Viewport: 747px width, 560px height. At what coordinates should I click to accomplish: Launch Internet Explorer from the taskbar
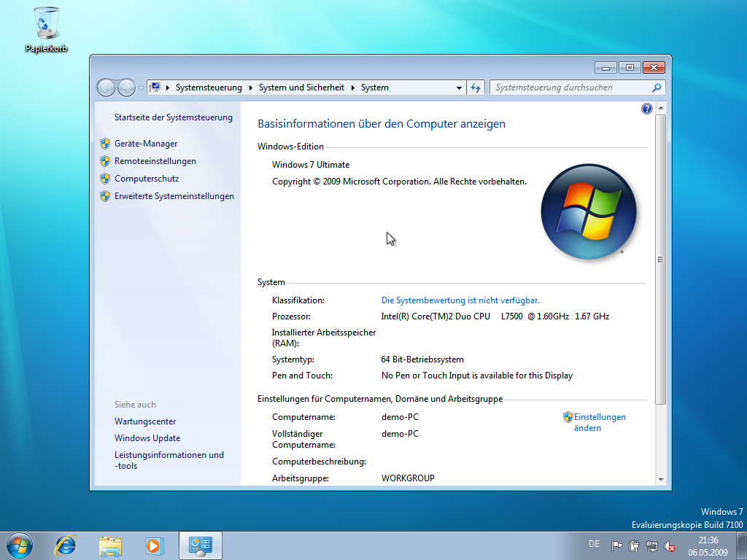[x=65, y=545]
